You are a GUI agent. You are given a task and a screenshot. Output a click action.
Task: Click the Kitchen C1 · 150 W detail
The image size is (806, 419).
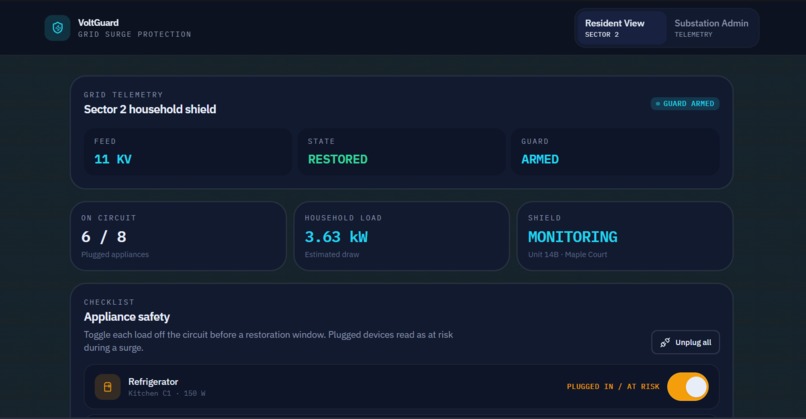pyautogui.click(x=167, y=393)
